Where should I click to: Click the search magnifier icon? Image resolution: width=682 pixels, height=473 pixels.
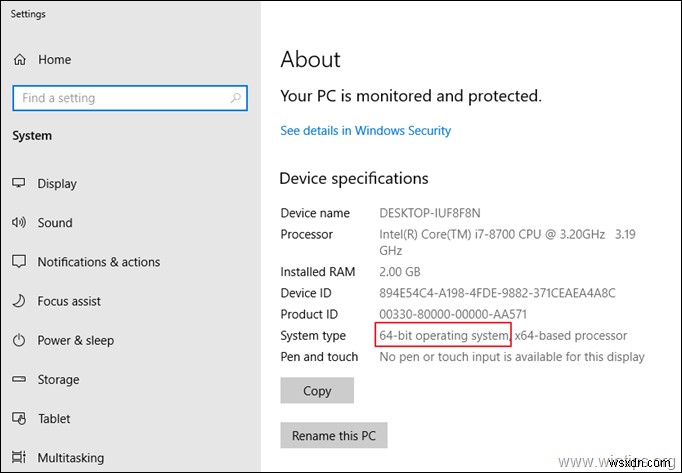pyautogui.click(x=238, y=98)
